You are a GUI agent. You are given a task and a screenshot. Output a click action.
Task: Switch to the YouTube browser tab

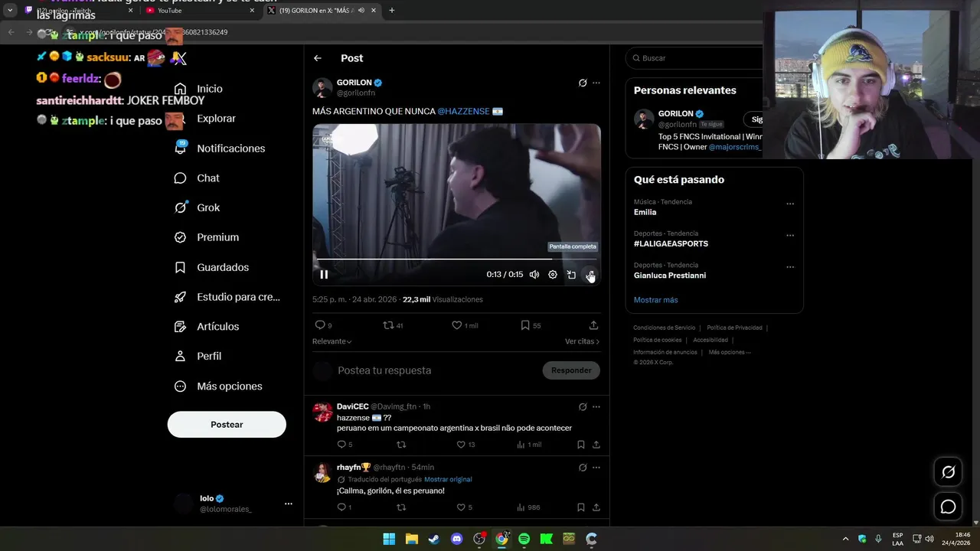[x=199, y=11]
